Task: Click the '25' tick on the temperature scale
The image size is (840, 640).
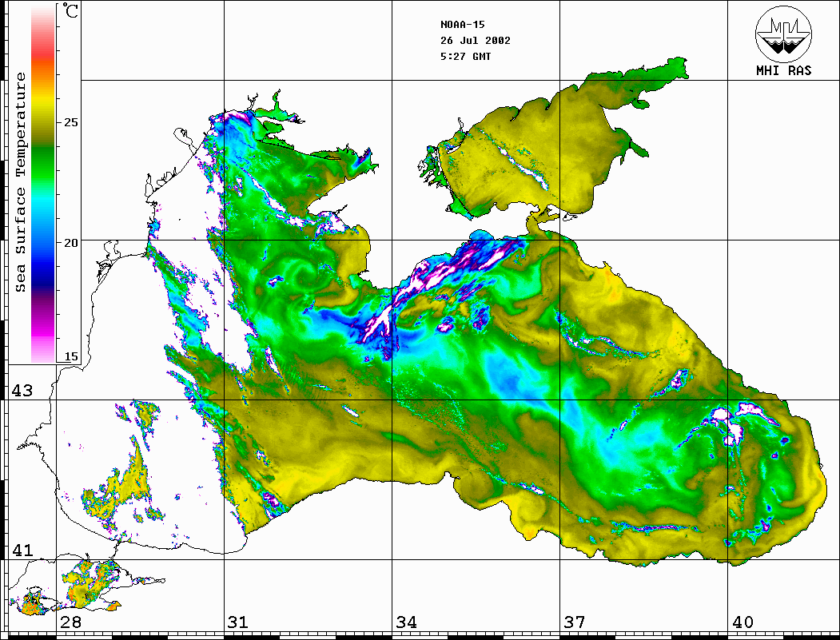Action: click(70, 122)
